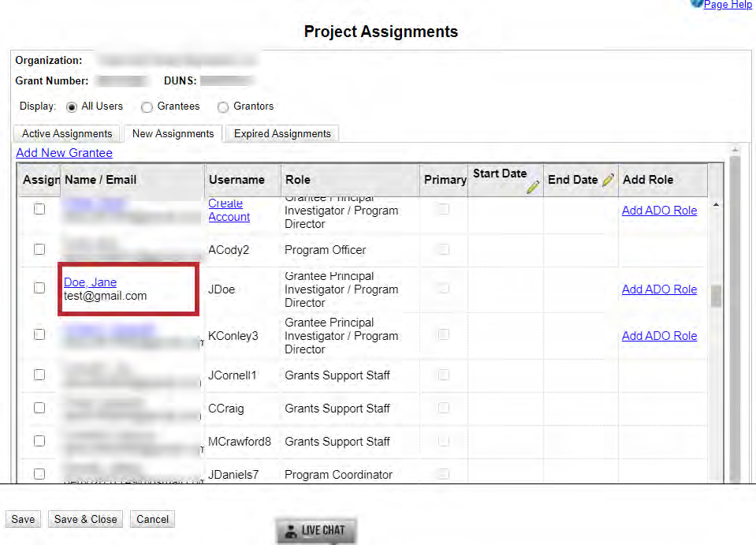Viewport: 756px width, 545px height.
Task: Click the End Date pencil edit icon
Action: pos(608,181)
